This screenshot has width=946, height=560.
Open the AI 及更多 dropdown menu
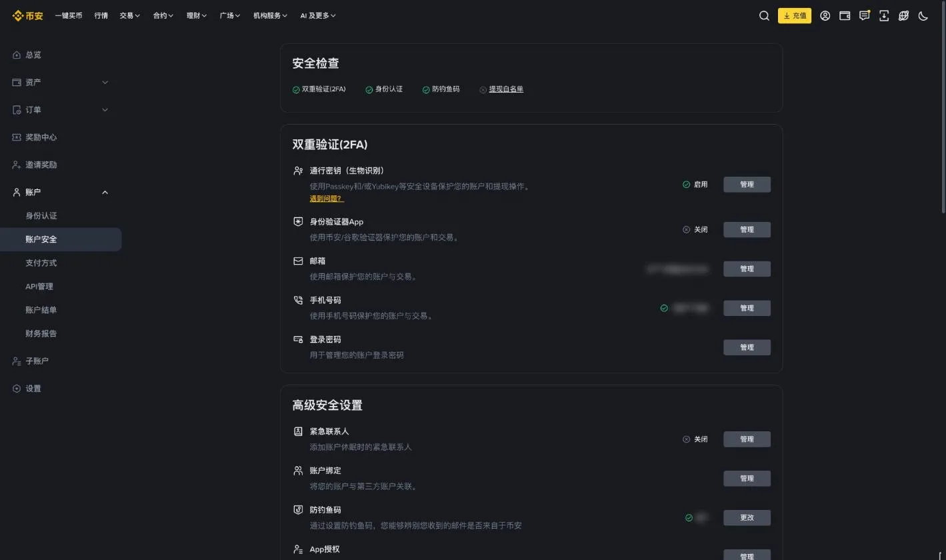pos(318,15)
